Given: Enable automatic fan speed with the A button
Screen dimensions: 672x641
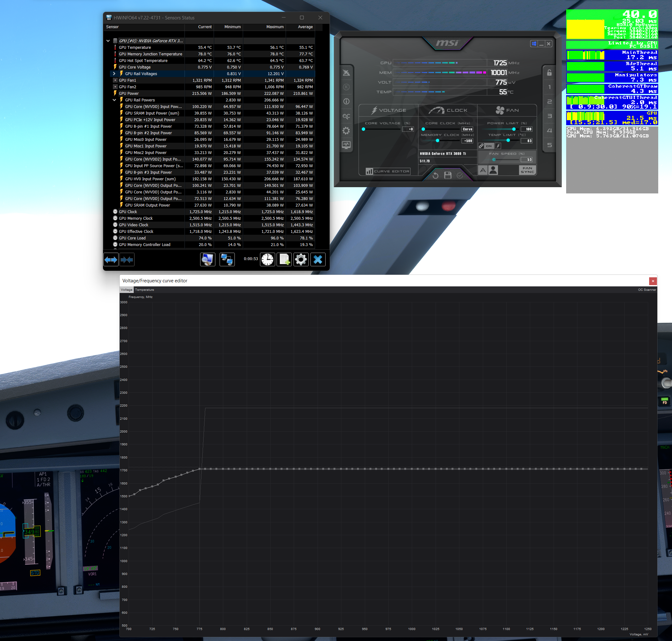Looking at the screenshot, I should (483, 170).
